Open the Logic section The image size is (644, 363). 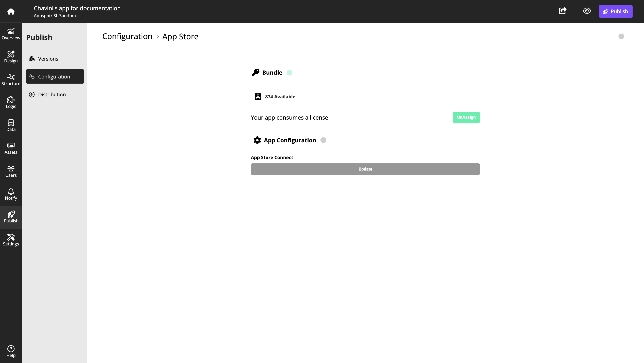click(x=11, y=103)
